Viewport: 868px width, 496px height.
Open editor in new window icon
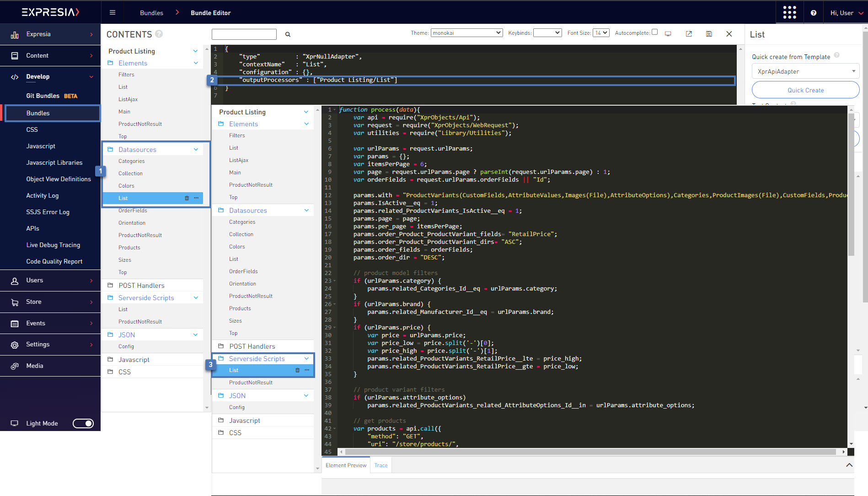coord(689,34)
